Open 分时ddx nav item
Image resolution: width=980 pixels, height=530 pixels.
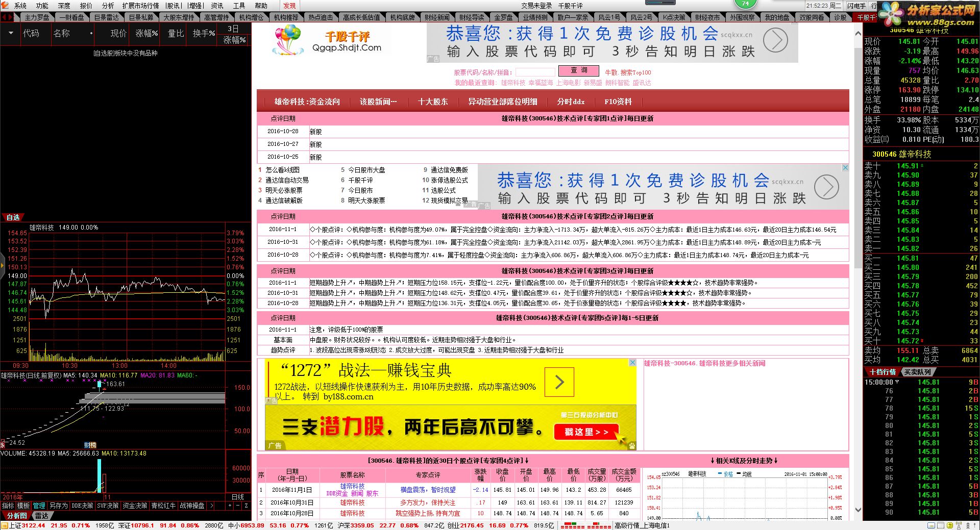[x=571, y=102]
